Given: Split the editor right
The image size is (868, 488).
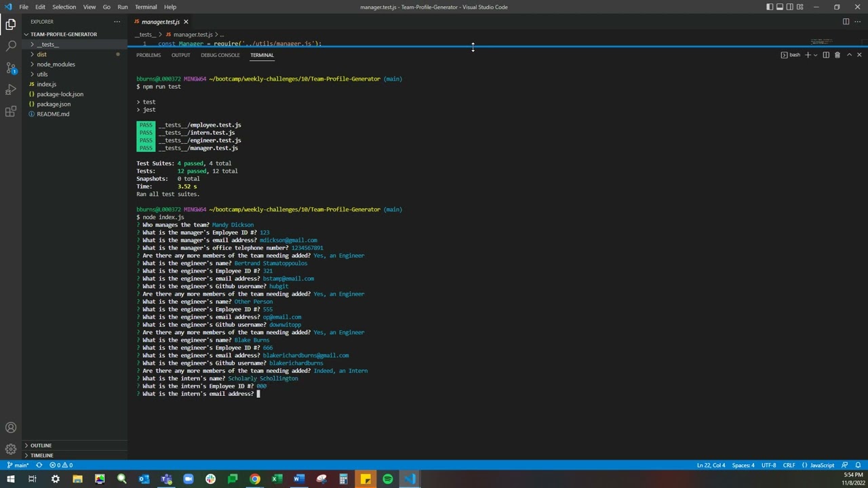Looking at the screenshot, I should pos(846,22).
